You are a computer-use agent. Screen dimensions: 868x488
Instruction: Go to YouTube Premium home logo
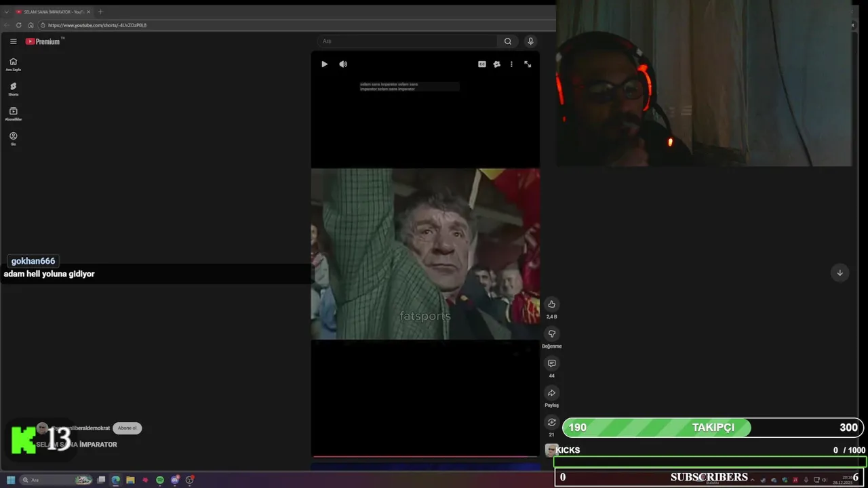point(43,41)
